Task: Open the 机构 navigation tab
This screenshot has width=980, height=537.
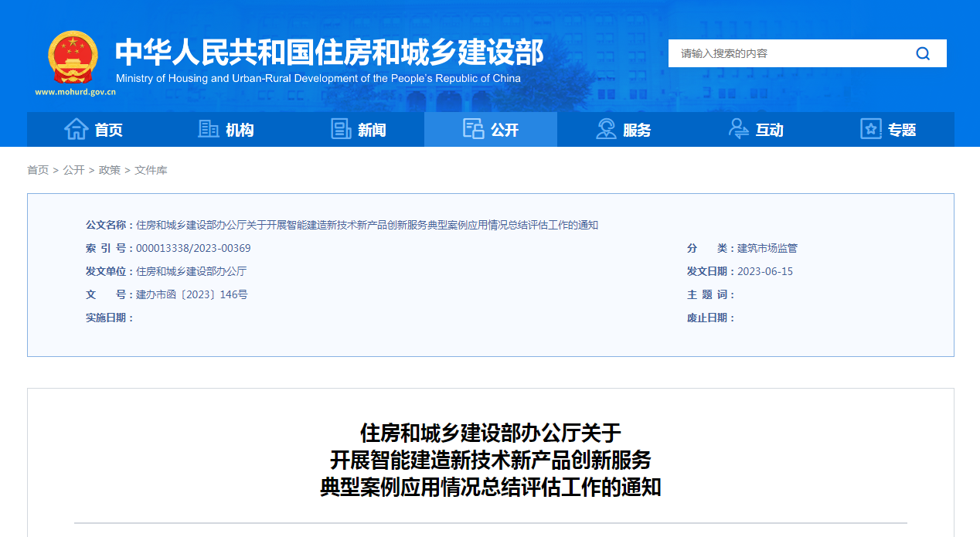Action: (226, 130)
